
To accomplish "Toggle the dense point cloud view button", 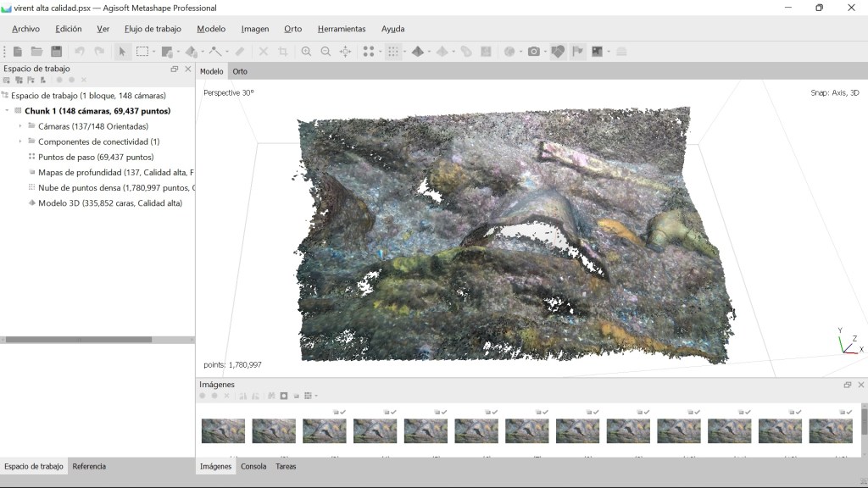I will pyautogui.click(x=392, y=52).
